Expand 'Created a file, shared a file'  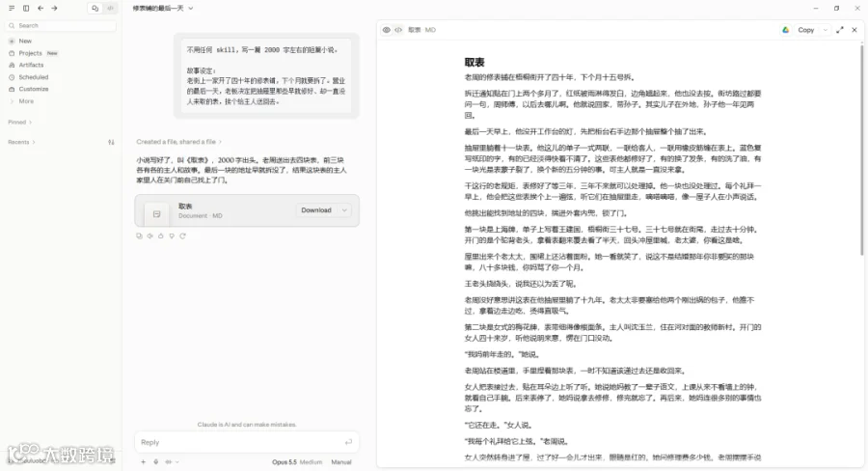tap(178, 142)
